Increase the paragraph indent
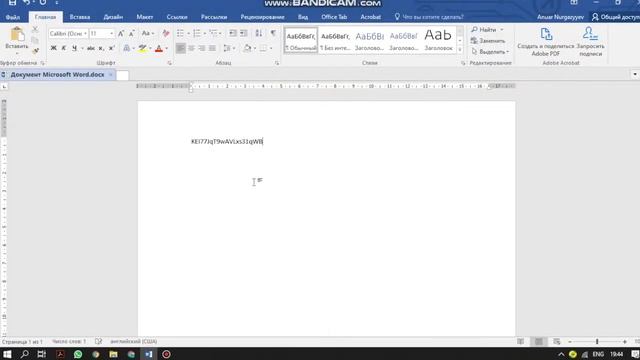The height and width of the screenshot is (360, 640). pos(244,33)
